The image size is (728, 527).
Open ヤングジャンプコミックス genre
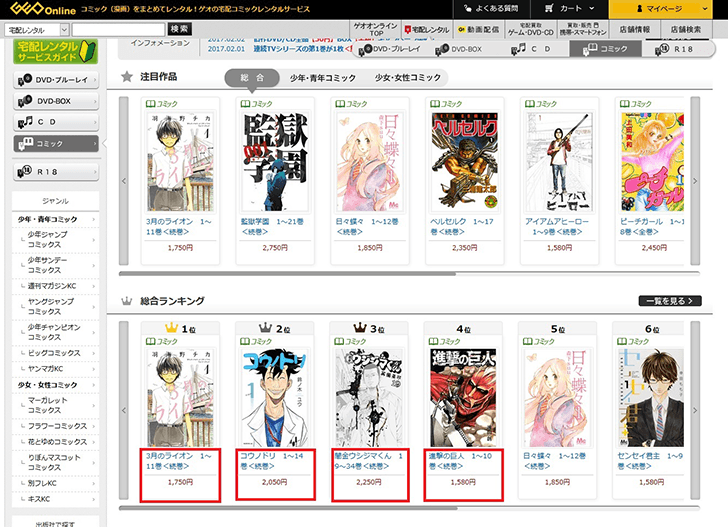tap(55, 306)
